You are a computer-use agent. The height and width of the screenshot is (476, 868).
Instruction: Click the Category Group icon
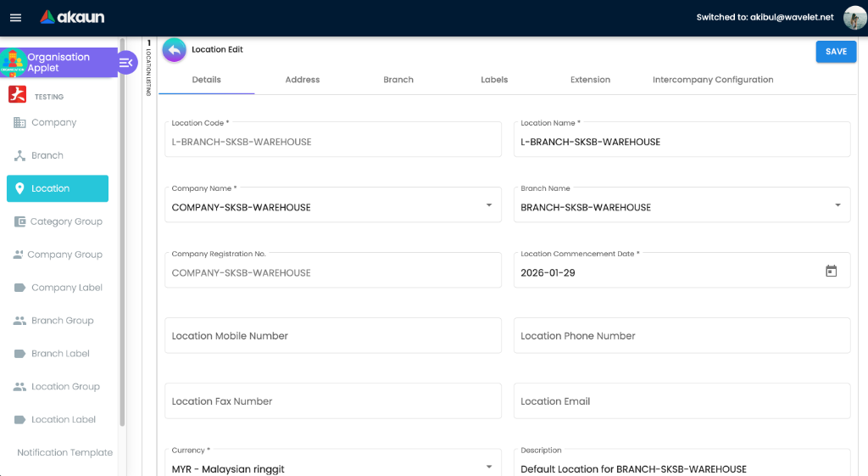click(x=19, y=221)
